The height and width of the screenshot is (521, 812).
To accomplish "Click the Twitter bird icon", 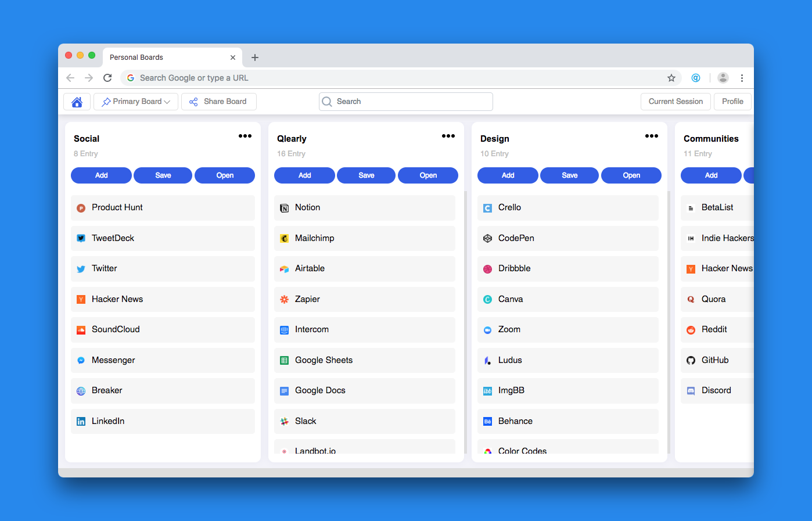I will click(81, 269).
